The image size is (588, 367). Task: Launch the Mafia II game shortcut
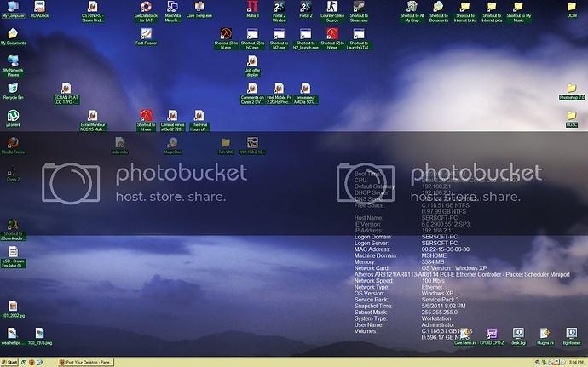[x=252, y=8]
